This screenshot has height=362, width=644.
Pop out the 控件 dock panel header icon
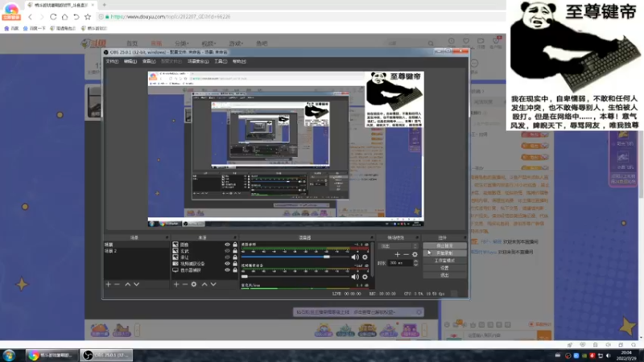click(x=464, y=237)
